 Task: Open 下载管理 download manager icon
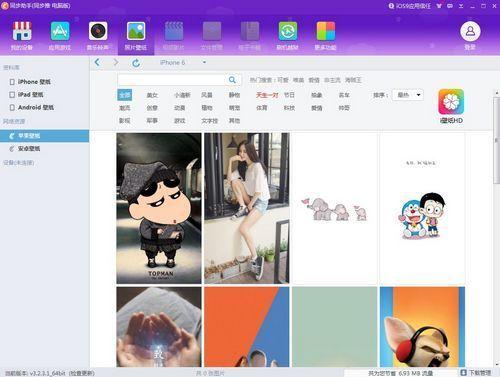point(463,372)
